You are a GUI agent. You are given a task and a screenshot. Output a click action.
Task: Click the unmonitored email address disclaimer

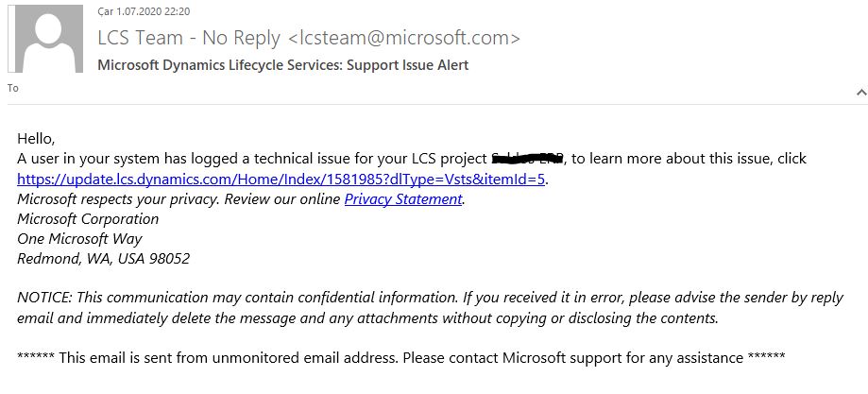coord(401,357)
